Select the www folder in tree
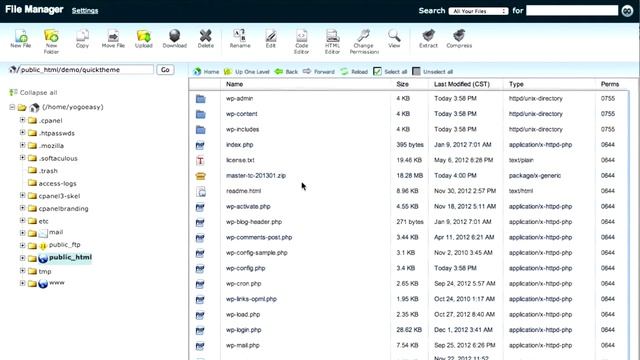The height and width of the screenshot is (360, 640). [x=56, y=282]
